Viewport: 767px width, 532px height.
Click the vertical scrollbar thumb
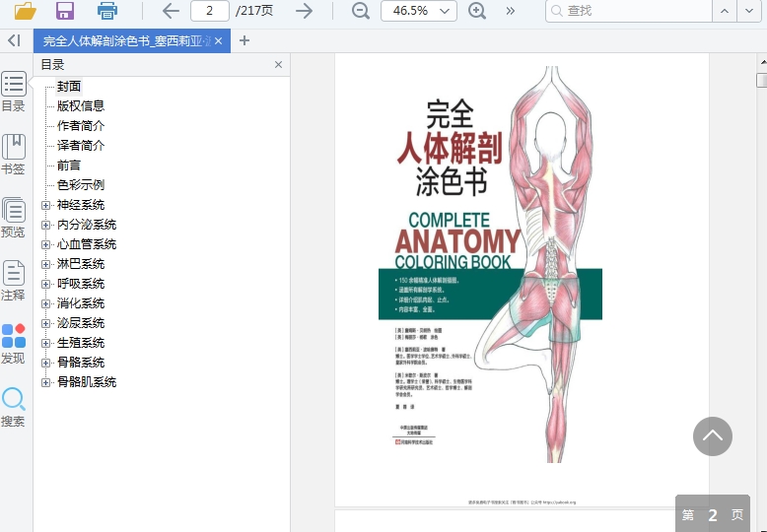click(x=762, y=80)
